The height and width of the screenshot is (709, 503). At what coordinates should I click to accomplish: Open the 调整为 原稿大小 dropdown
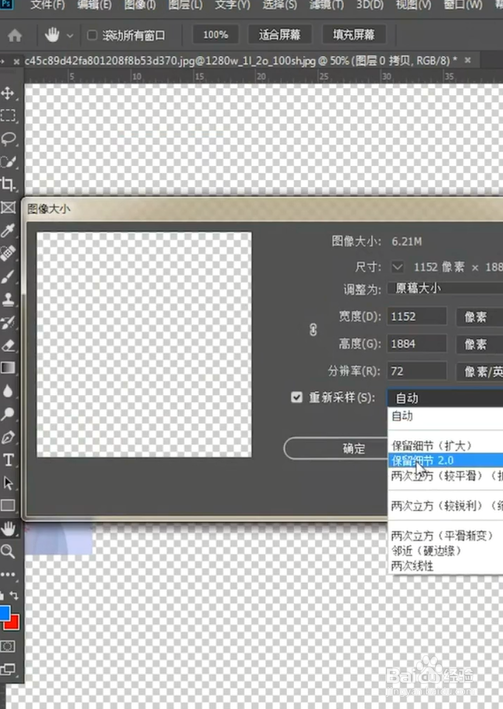click(445, 288)
